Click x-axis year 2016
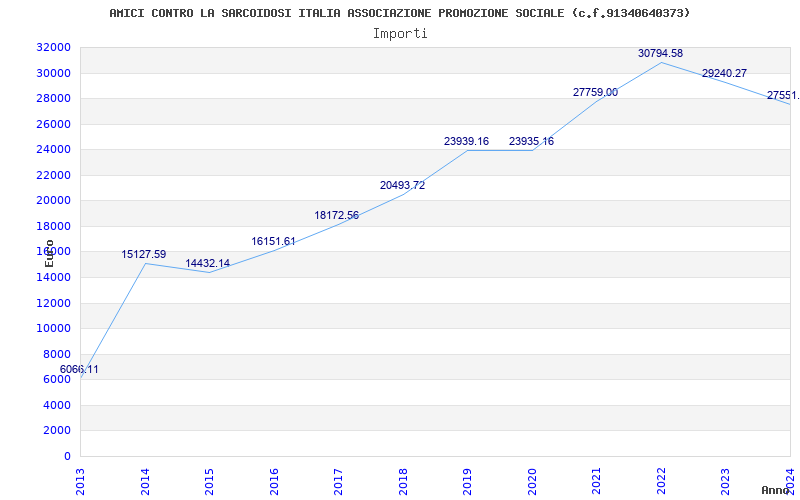Viewport: 800px width, 500px height. (x=274, y=482)
